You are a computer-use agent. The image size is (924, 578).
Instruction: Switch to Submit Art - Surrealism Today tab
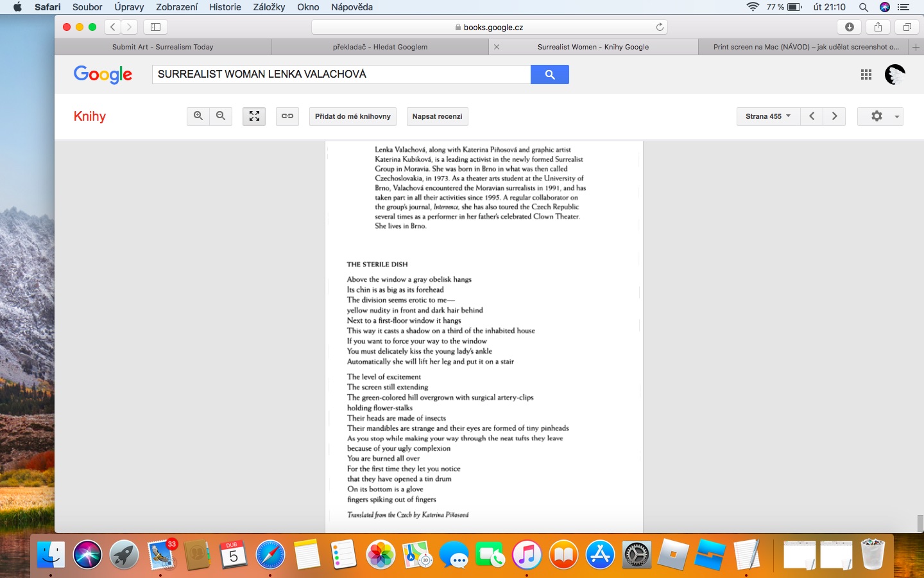coord(163,47)
